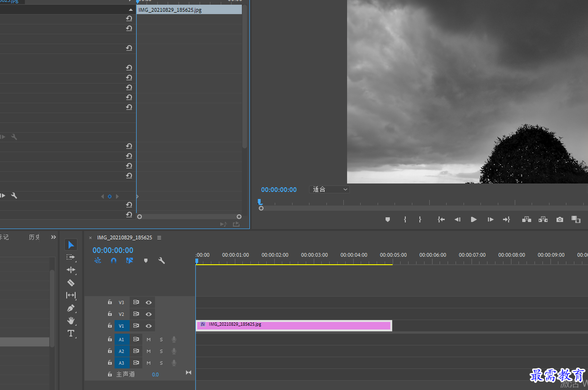Click the Program Monitor zoom scroll bar
The height and width of the screenshot is (390, 588).
click(x=423, y=208)
